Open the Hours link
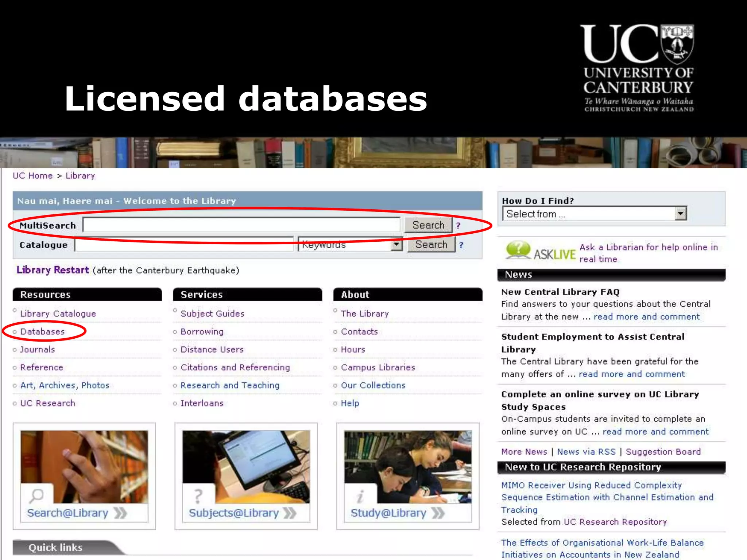Screen dimensions: 747x560 tap(353, 349)
